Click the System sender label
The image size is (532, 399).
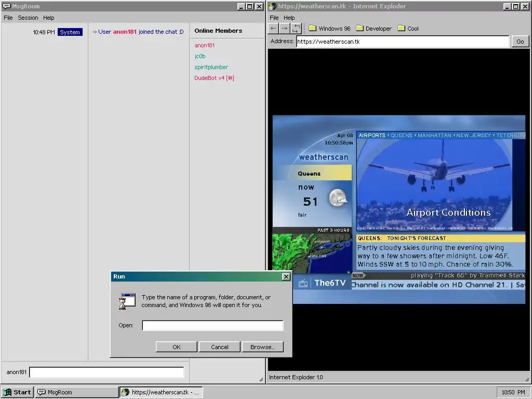click(70, 32)
